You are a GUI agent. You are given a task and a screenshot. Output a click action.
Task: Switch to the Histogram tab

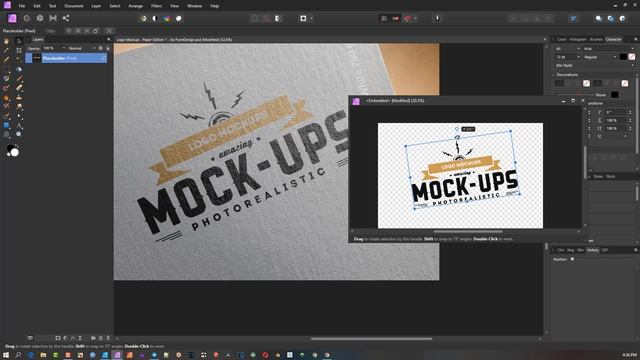tap(578, 40)
